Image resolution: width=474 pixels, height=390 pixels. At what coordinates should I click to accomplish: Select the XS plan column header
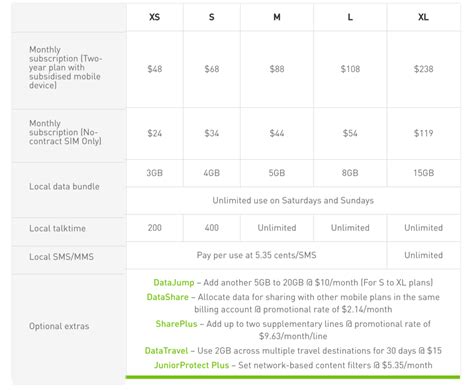(155, 17)
